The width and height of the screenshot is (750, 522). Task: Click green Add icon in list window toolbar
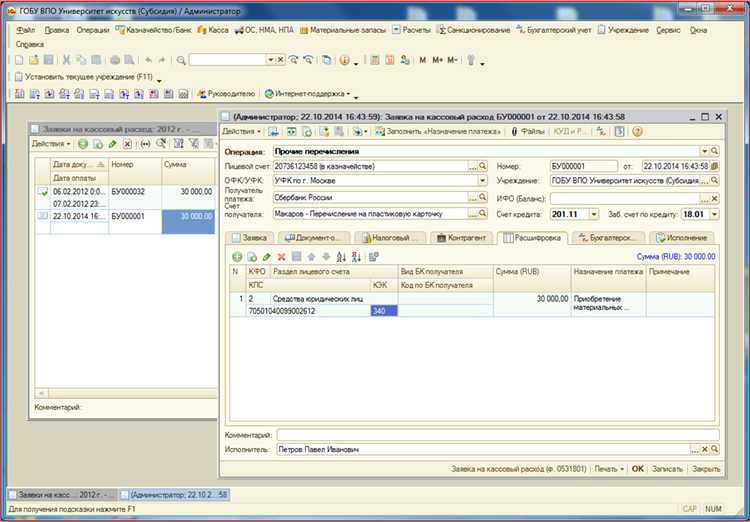[83, 144]
